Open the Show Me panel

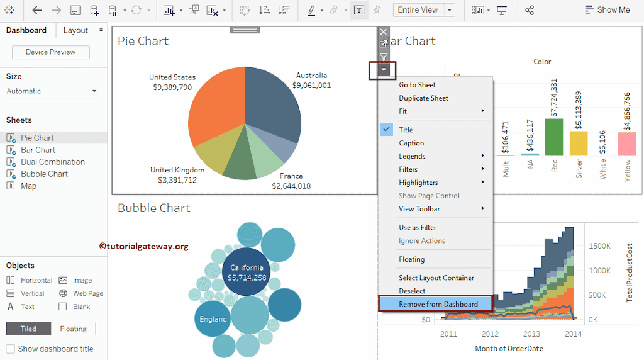click(607, 10)
